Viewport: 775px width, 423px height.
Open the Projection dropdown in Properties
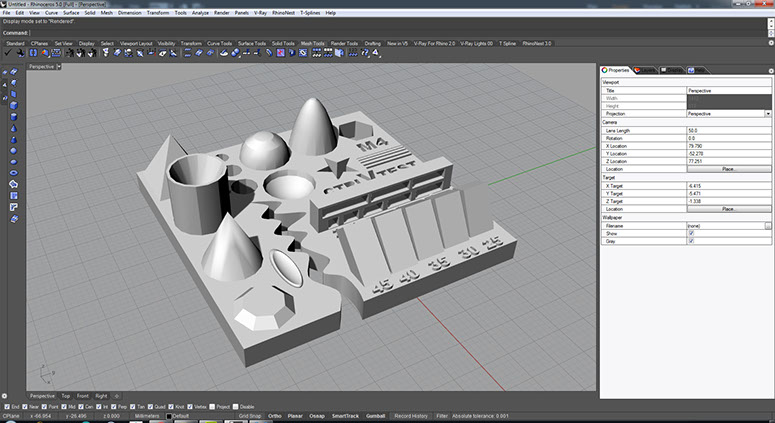click(768, 114)
